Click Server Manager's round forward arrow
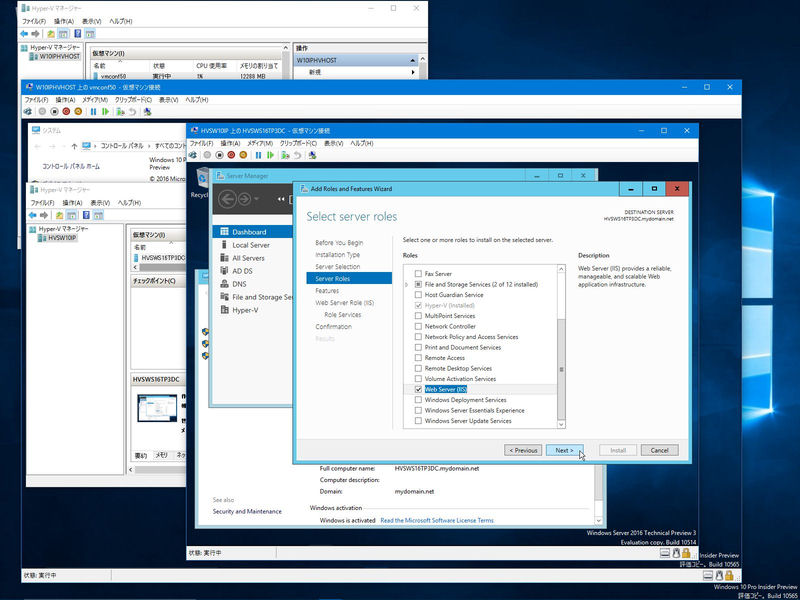Screen dimensions: 800x600 (245, 198)
